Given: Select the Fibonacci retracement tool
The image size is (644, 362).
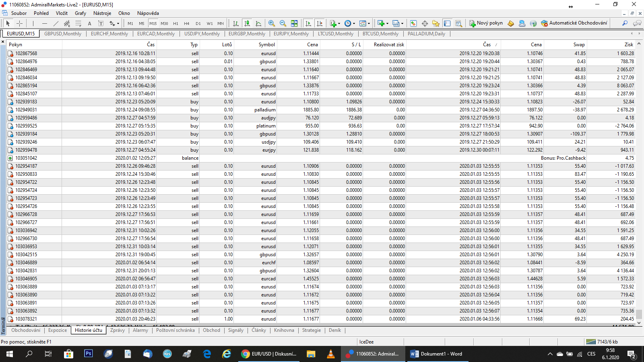Looking at the screenshot, I should [78, 23].
